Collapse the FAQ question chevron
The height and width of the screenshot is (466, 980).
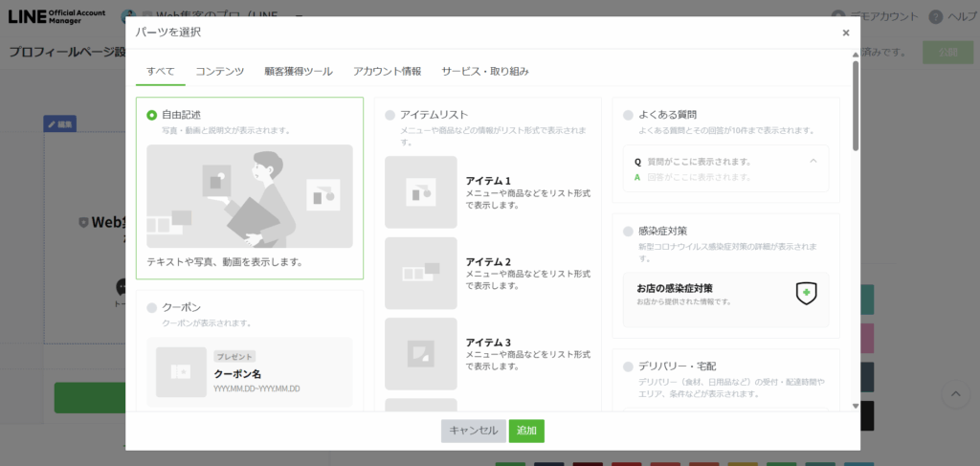point(813,161)
